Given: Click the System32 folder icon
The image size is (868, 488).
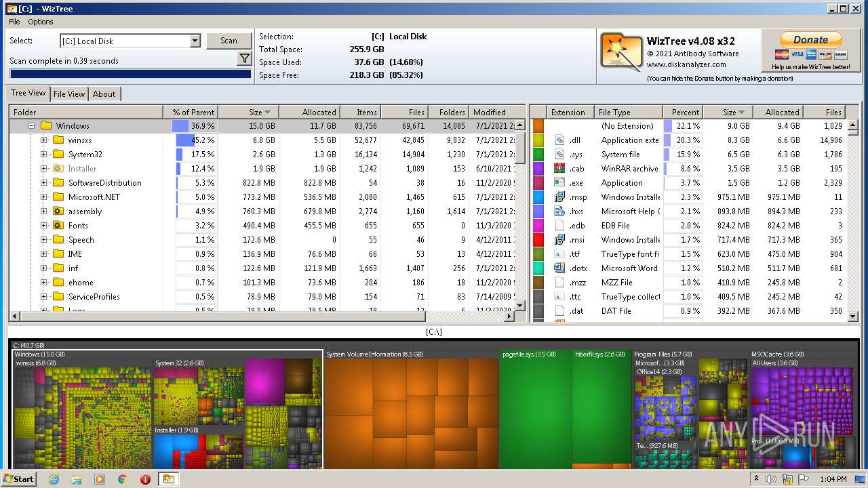Looking at the screenshot, I should [x=58, y=155].
